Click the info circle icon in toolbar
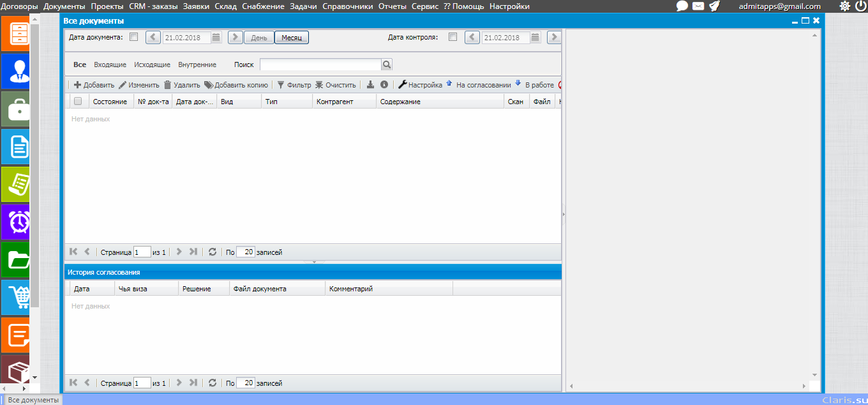868x405 pixels. pos(384,84)
